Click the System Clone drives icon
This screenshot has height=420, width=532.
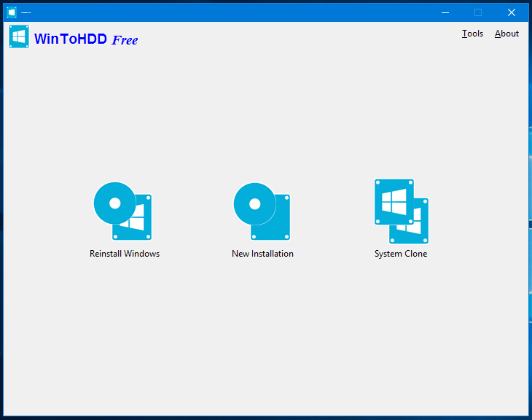click(402, 211)
